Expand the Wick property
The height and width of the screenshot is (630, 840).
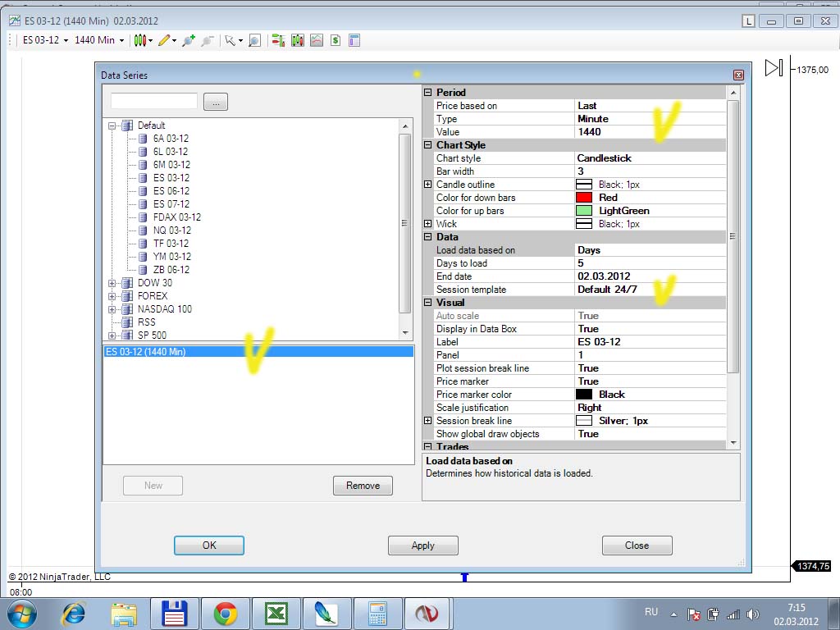(427, 223)
